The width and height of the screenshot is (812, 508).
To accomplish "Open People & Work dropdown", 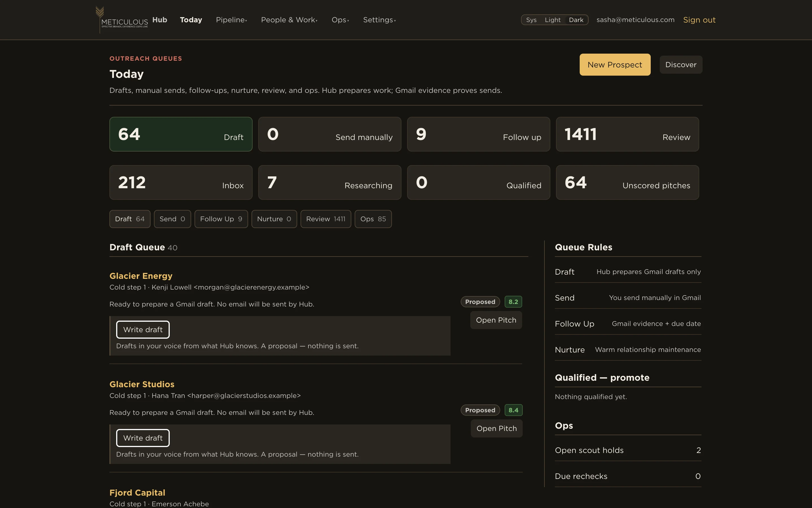I will 289,20.
